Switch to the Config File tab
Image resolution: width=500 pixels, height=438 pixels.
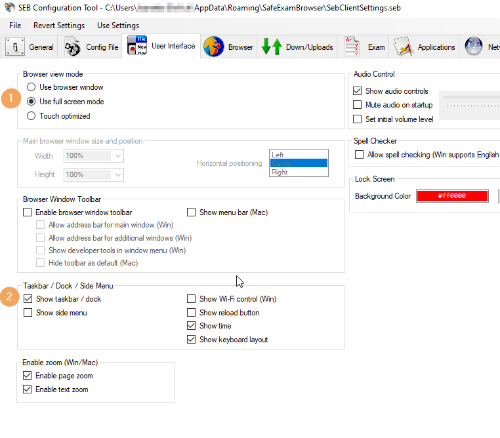click(x=91, y=47)
